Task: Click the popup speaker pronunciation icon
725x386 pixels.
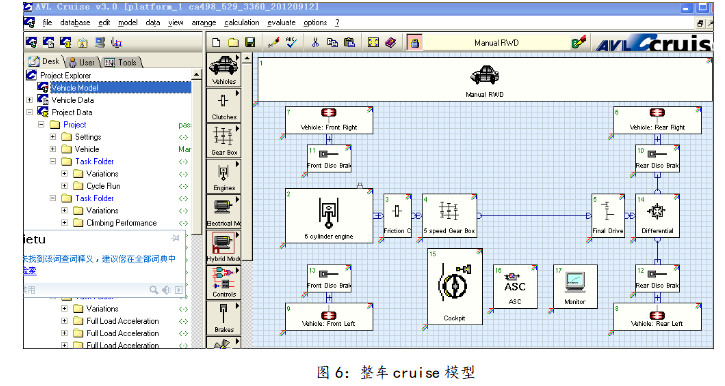Action: (166, 290)
